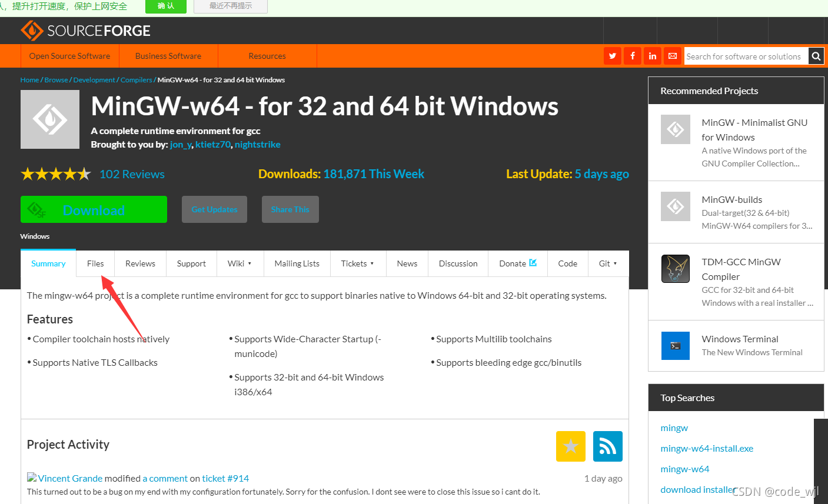The image size is (828, 504).
Task: Open the ticket #914 link
Action: coord(225,478)
